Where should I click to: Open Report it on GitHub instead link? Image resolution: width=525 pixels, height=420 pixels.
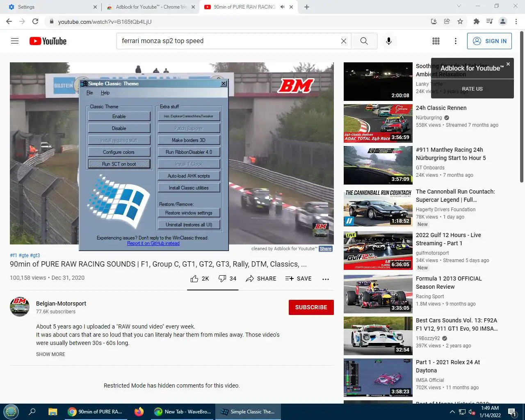[x=153, y=243]
